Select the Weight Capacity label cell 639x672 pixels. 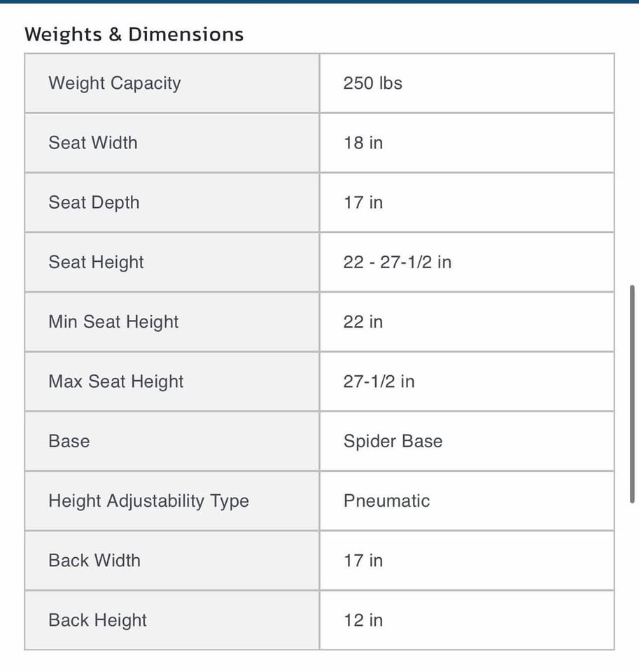tap(172, 83)
